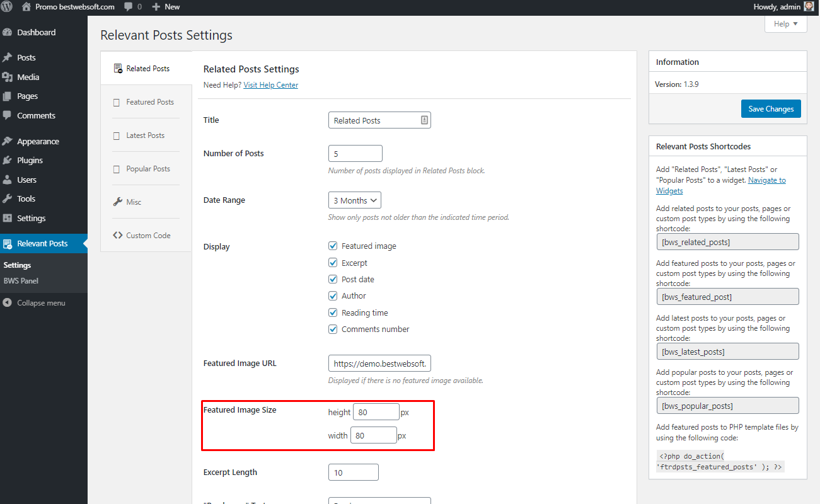820x504 pixels.
Task: Click the New link in admin bar
Action: pyautogui.click(x=172, y=7)
